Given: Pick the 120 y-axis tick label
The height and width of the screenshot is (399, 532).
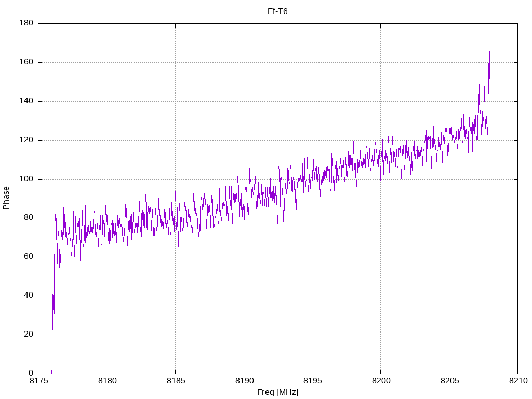Looking at the screenshot, I should pyautogui.click(x=26, y=140).
